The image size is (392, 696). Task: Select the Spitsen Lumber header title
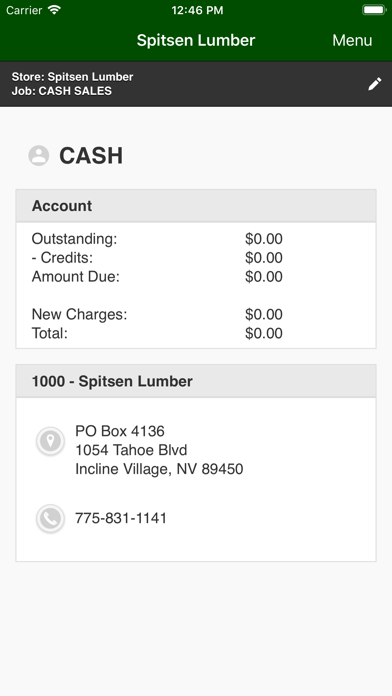click(x=196, y=40)
